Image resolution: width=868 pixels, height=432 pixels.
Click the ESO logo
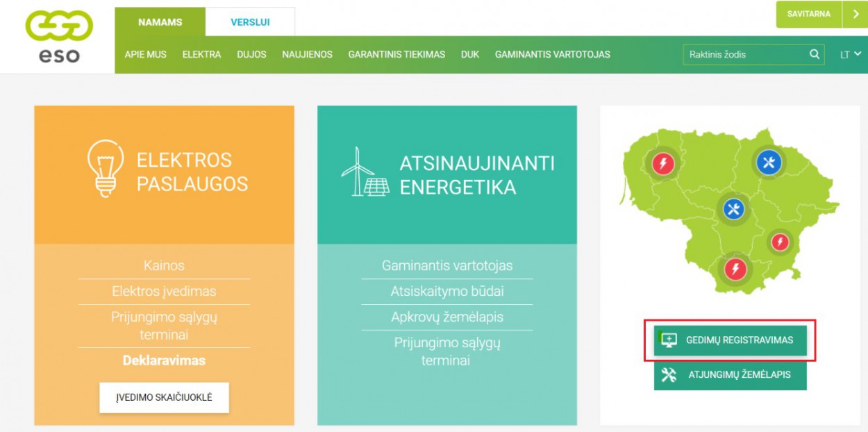coord(58,36)
